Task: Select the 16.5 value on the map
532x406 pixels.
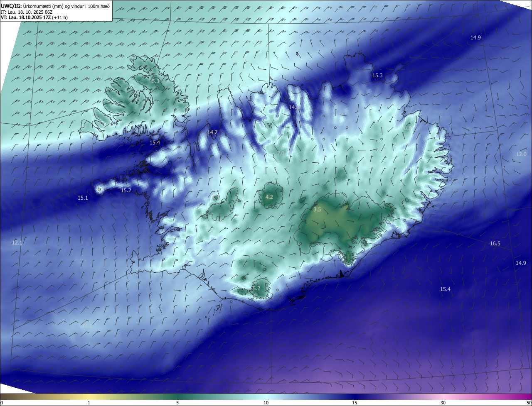Action: pos(495,244)
